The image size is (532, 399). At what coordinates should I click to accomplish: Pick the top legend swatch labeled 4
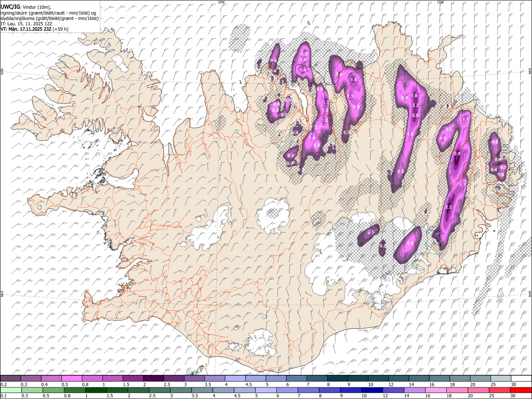(235, 379)
